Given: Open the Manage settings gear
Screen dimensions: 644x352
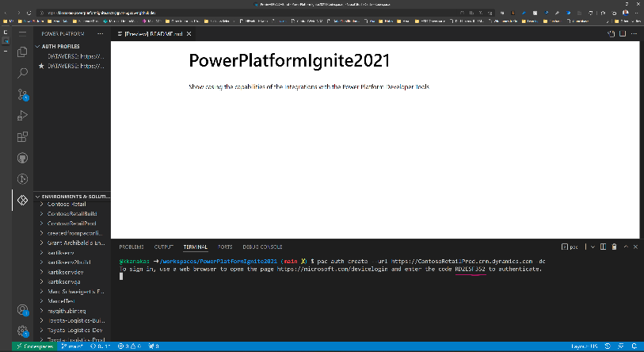Looking at the screenshot, I should click(x=23, y=331).
